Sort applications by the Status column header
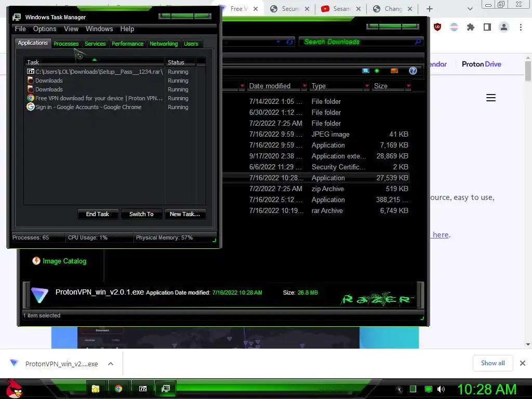The image size is (532, 399). click(x=180, y=62)
